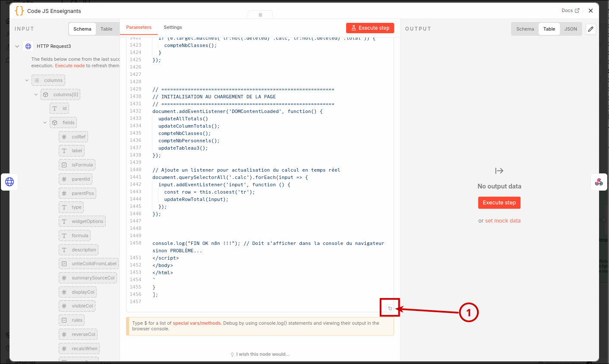Select the columns[0] pill
The height and width of the screenshot is (364, 609).
60,94
